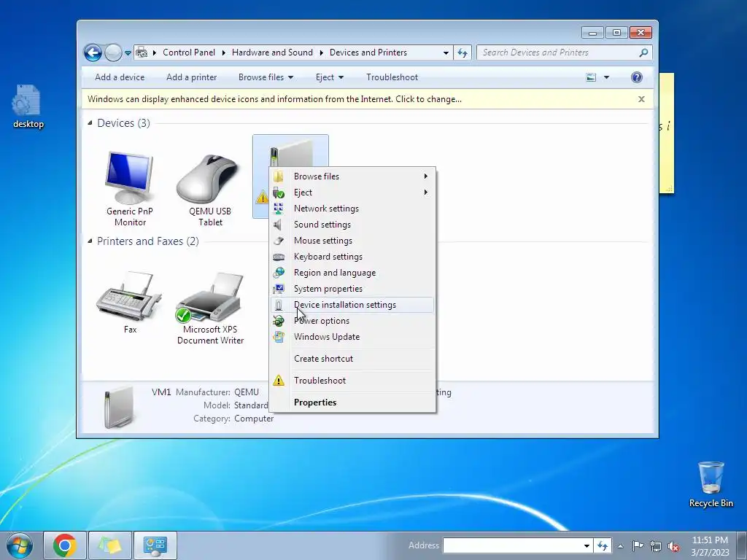Click Add a device in toolbar
The height and width of the screenshot is (560, 747).
pyautogui.click(x=120, y=77)
